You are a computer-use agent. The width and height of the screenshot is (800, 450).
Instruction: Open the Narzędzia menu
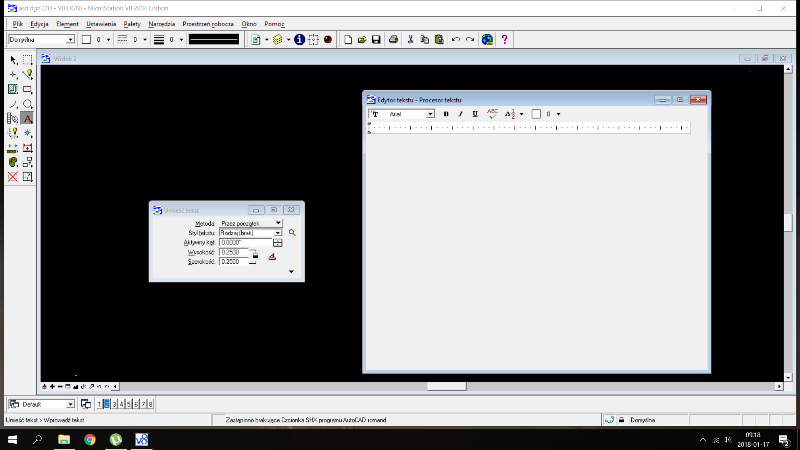pos(161,22)
